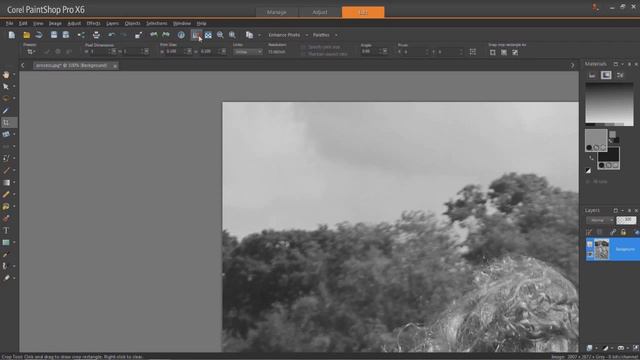Image resolution: width=640 pixels, height=360 pixels.
Task: Open the Materials panel options arrow
Action: click(x=622, y=64)
